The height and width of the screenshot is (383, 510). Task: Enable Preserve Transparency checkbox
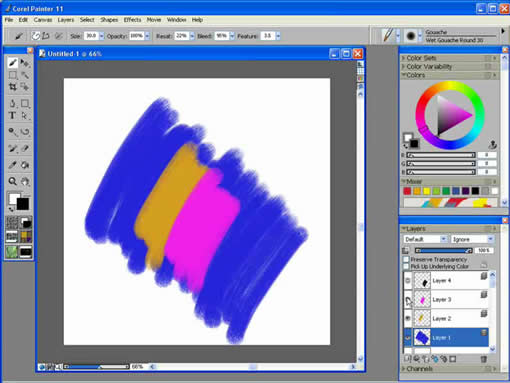(x=406, y=259)
